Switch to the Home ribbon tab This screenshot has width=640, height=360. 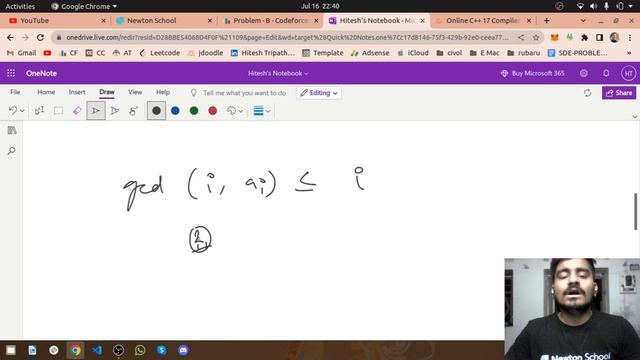tap(46, 92)
